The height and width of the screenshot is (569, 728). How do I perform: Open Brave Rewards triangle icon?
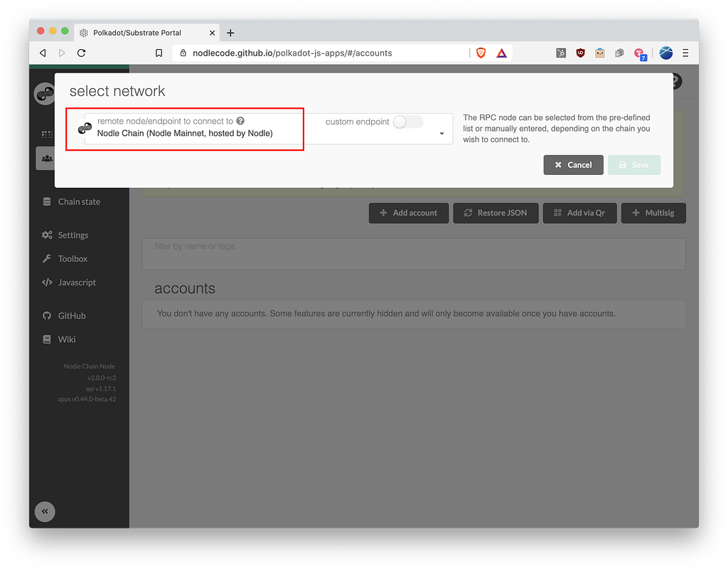click(x=501, y=53)
